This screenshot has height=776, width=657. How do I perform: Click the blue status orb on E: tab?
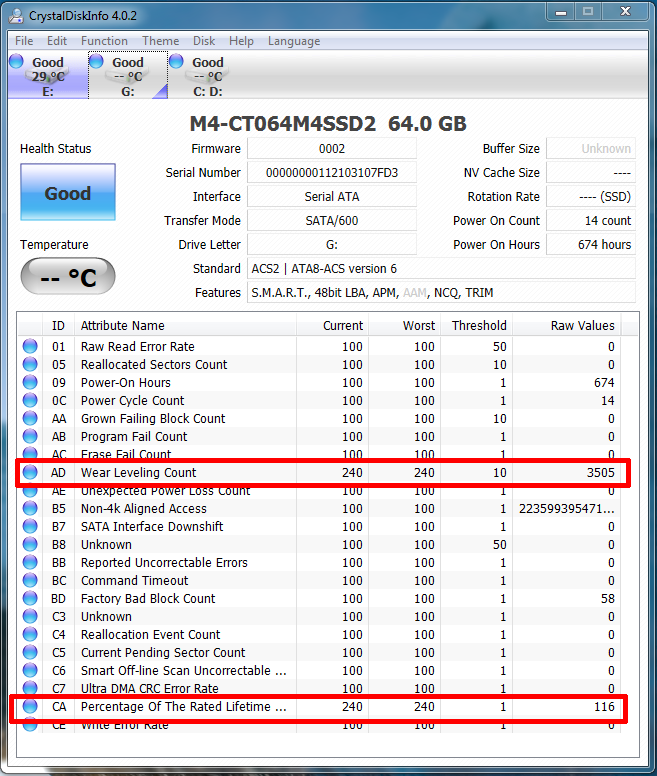click(x=16, y=61)
